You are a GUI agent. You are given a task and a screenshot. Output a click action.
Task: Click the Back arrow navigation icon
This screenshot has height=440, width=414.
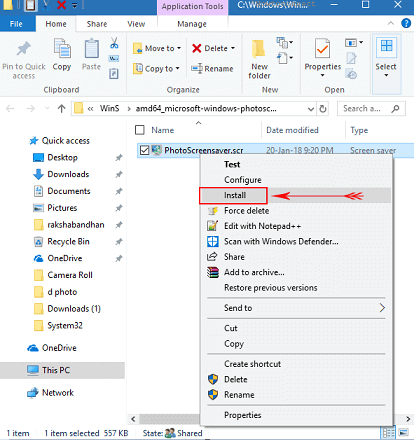[x=10, y=109]
